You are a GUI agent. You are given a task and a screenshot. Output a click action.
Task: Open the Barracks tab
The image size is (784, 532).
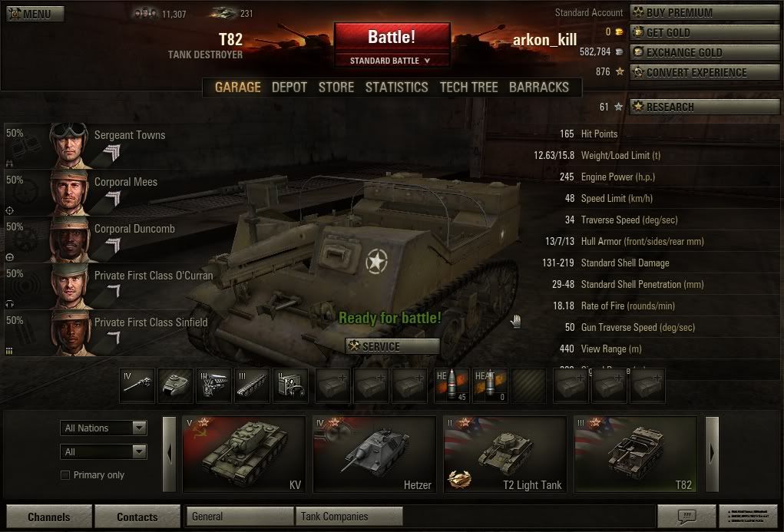539,88
